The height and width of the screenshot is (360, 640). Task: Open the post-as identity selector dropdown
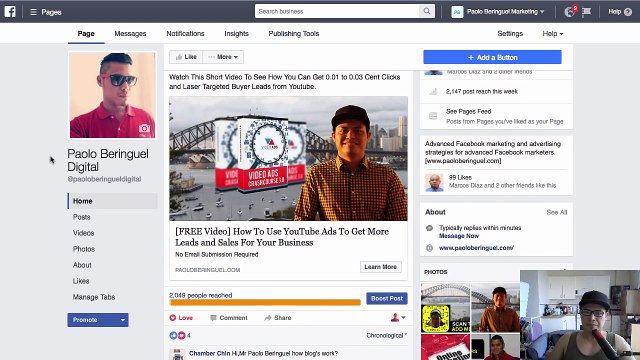click(x=398, y=318)
